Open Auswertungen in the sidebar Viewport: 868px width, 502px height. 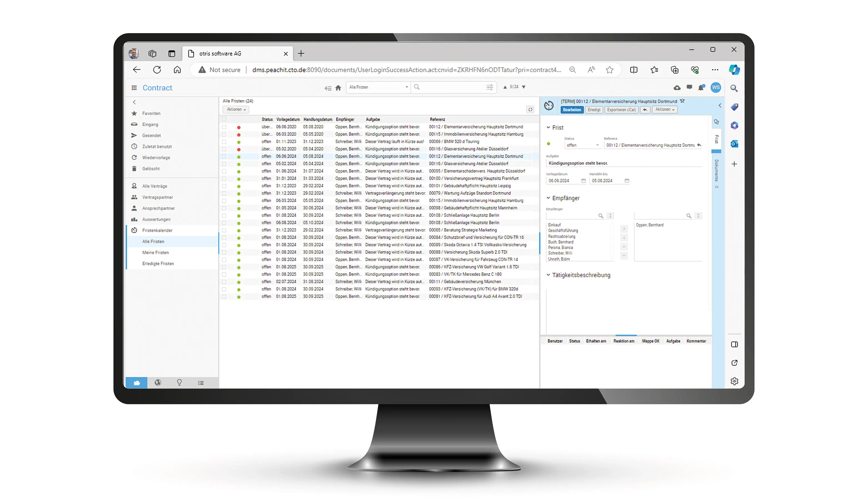156,219
